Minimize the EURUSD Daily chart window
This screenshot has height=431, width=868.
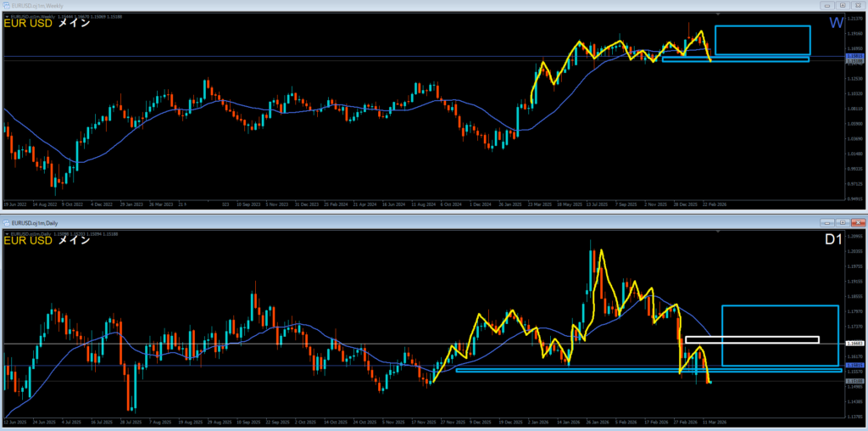[x=829, y=222]
